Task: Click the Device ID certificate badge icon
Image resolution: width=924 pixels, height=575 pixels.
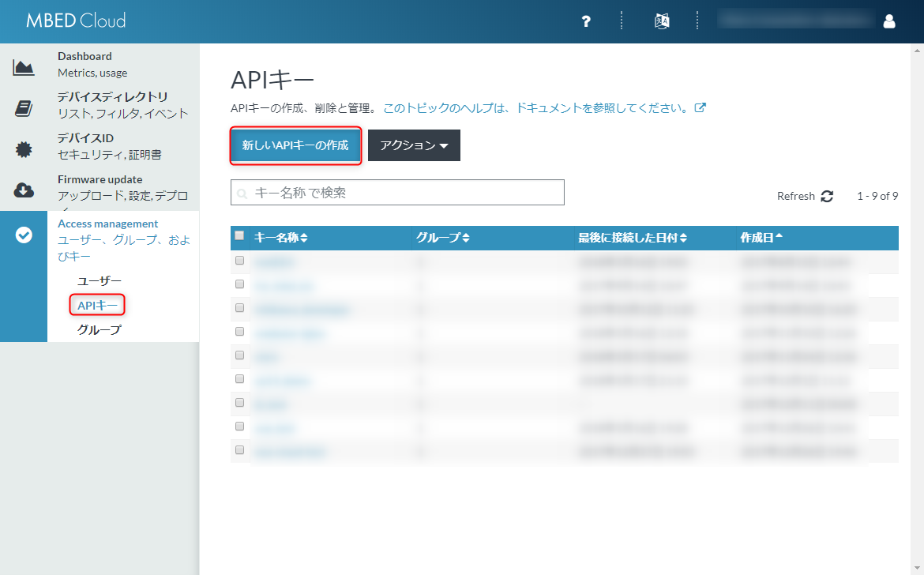Action: [24, 149]
